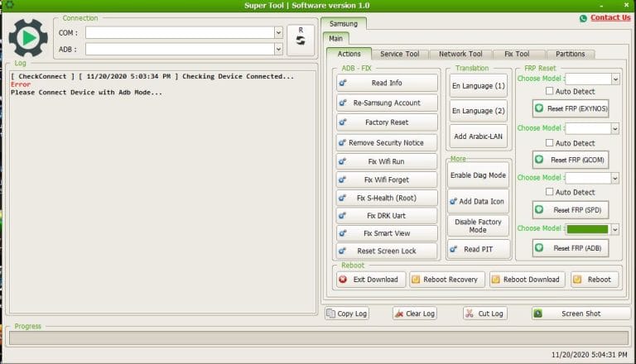Enable Auto Detect above Reset FRP (SPD)

click(549, 192)
